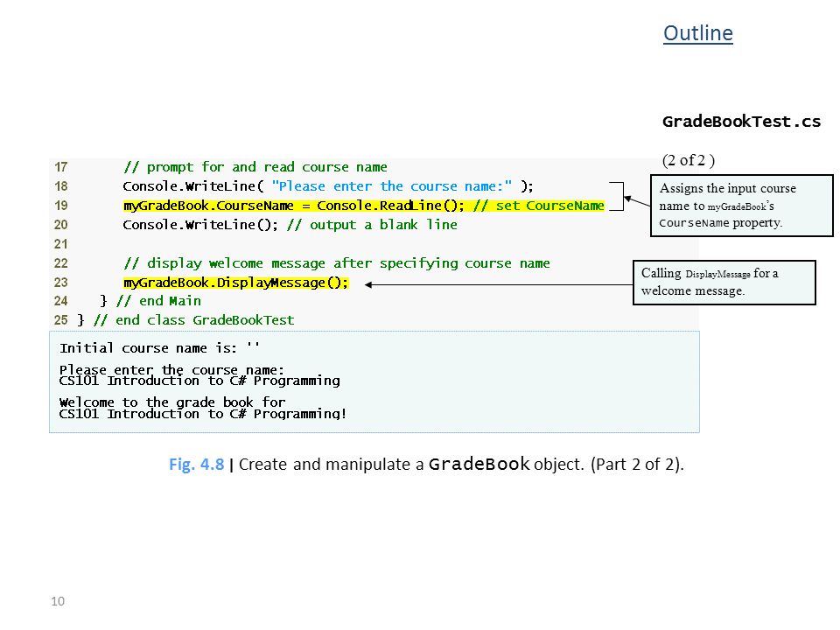Click the string "Please enter the course name:"
The height and width of the screenshot is (630, 840).
[392, 186]
